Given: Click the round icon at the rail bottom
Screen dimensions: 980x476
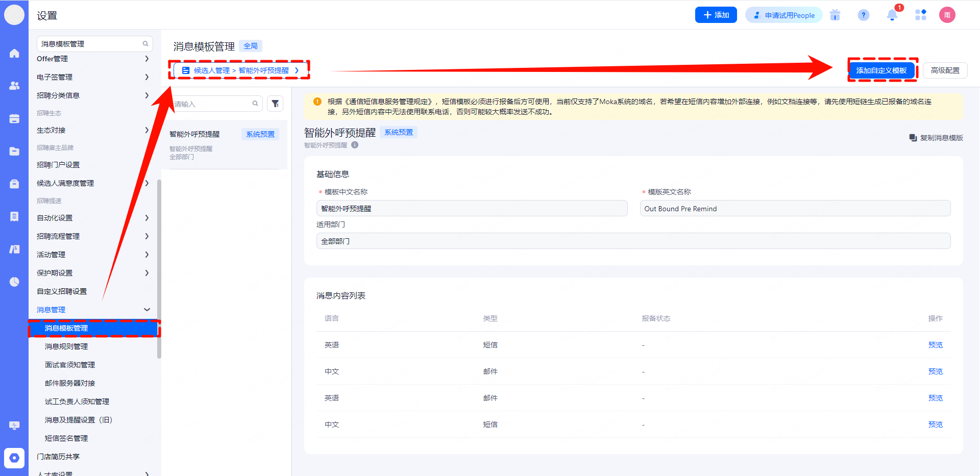Looking at the screenshot, I should coord(14,458).
